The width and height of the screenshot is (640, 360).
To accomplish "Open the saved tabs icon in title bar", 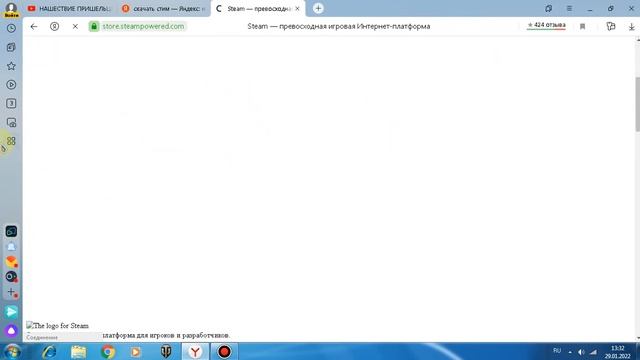I will [548, 9].
